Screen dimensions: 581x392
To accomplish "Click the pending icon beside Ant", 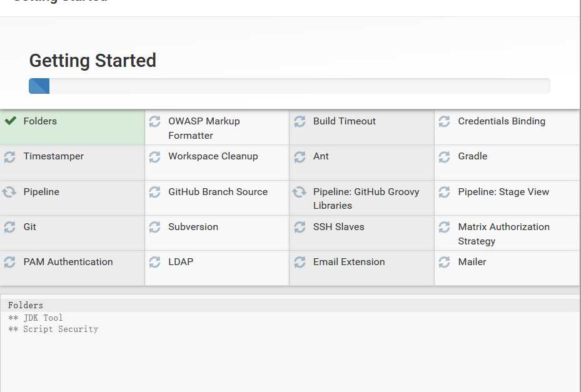I will (300, 157).
